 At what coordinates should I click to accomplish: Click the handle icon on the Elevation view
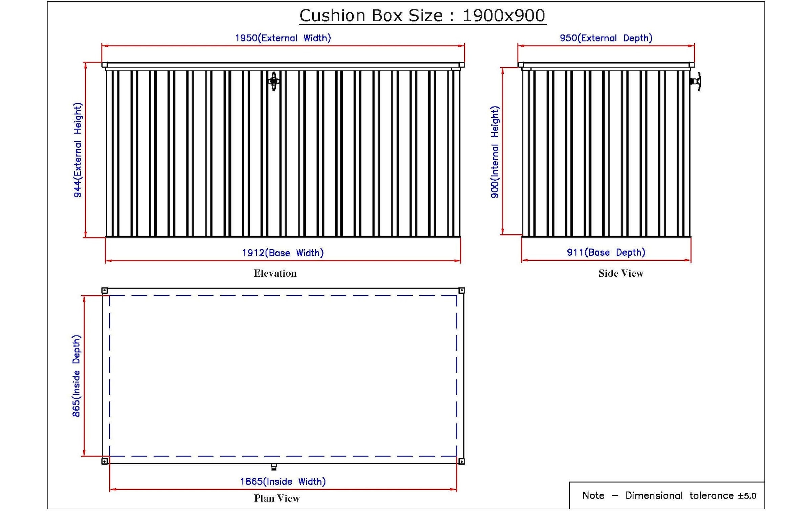pos(274,81)
